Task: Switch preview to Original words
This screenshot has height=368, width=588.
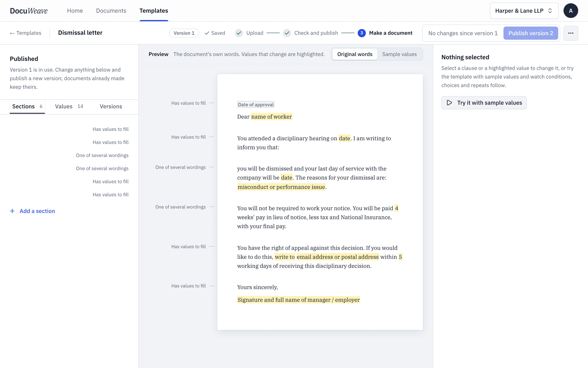Action: click(x=355, y=54)
